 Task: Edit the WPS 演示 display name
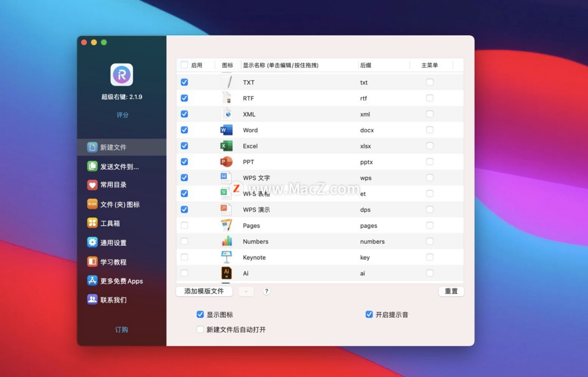(x=256, y=210)
